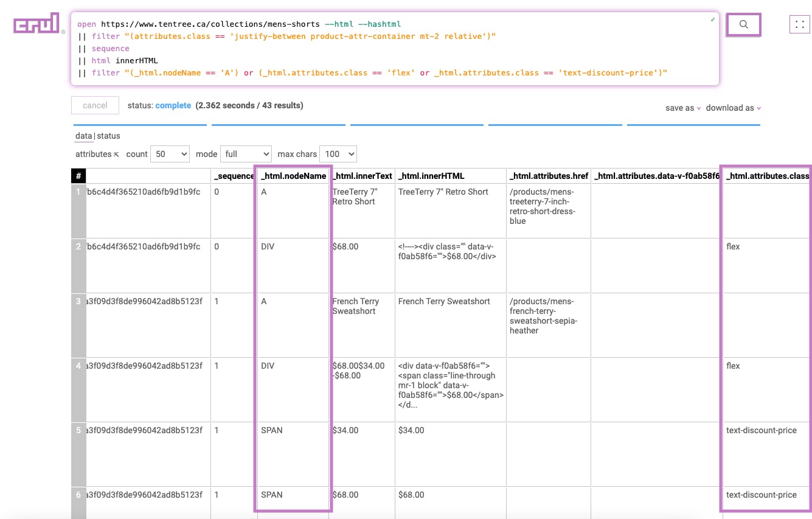Click the # column header
The height and width of the screenshot is (519, 812).
point(78,176)
